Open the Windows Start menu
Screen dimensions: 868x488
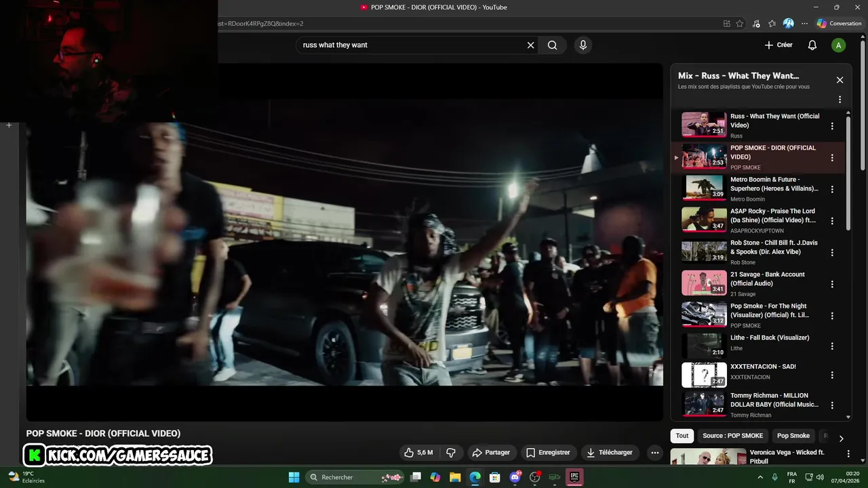pyautogui.click(x=294, y=477)
